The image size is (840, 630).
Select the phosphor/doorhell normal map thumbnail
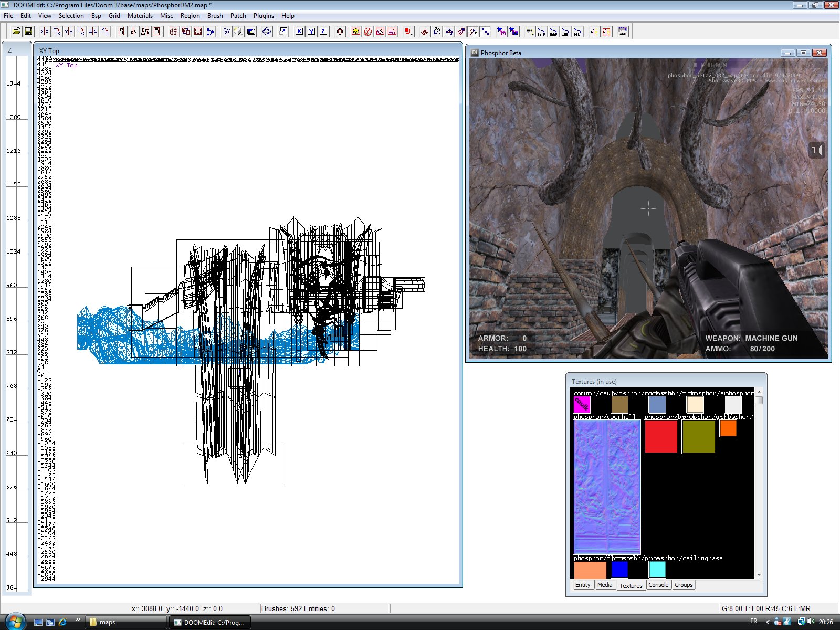[x=607, y=487]
